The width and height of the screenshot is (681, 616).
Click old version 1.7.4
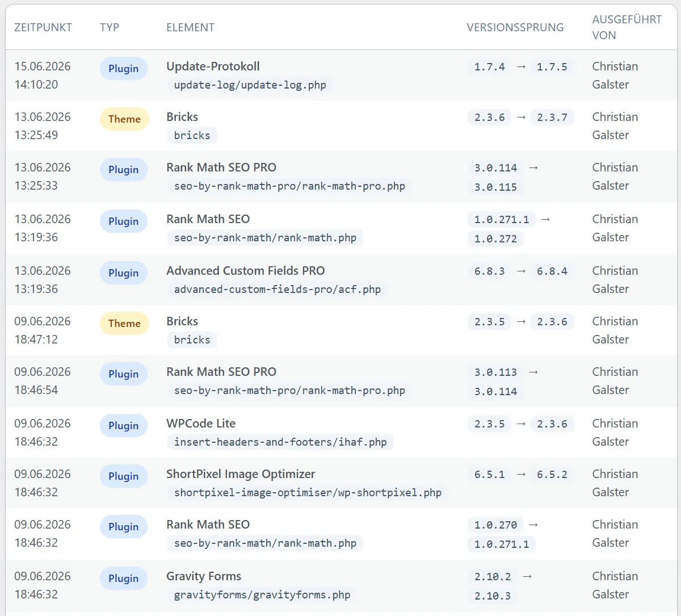point(489,67)
